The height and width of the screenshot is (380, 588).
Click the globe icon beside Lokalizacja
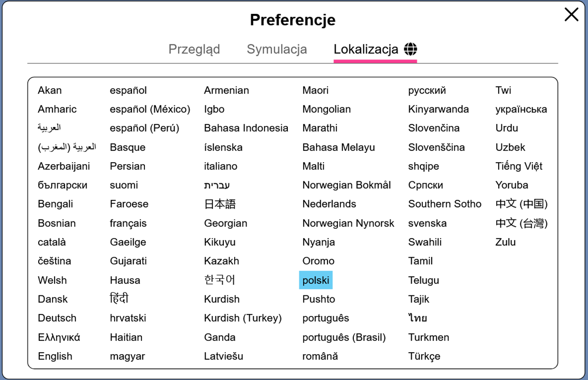[x=411, y=49]
